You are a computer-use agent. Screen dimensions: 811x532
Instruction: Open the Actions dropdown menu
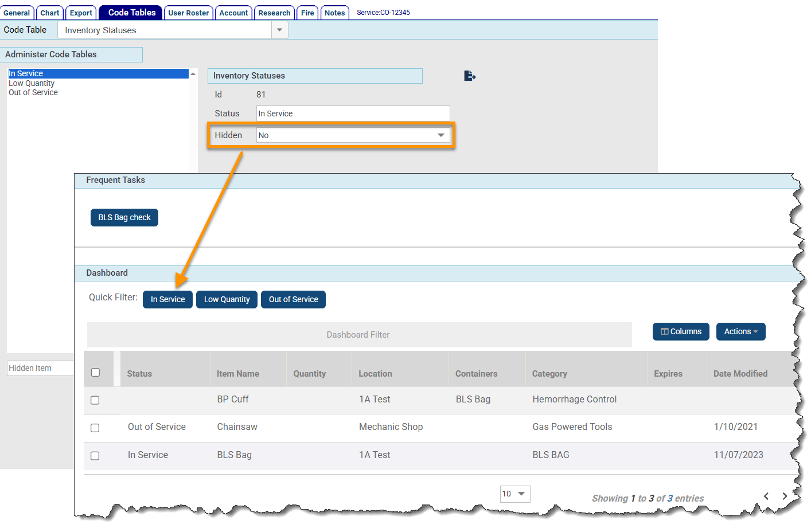740,331
